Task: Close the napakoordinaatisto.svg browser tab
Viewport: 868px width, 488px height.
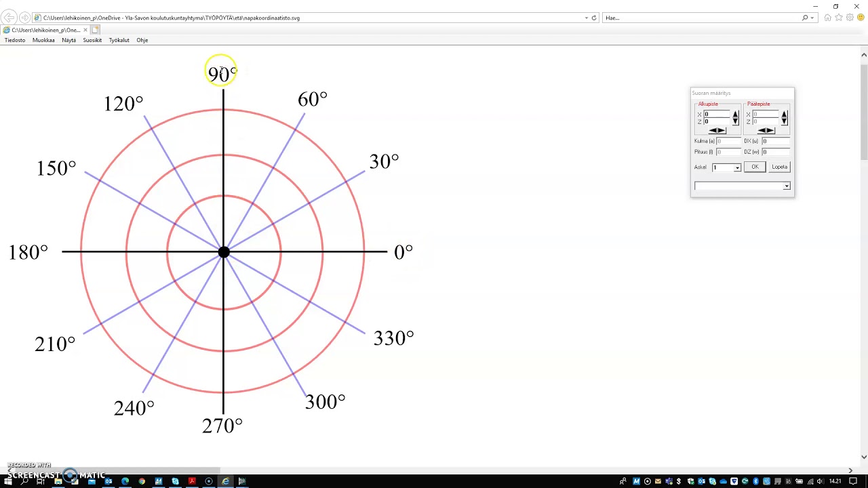Action: [x=85, y=30]
